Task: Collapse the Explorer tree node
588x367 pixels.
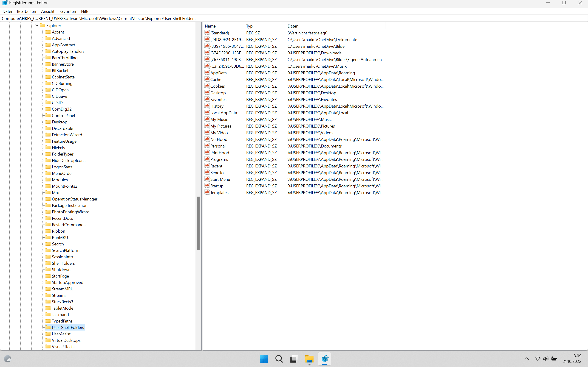Action: click(37, 25)
